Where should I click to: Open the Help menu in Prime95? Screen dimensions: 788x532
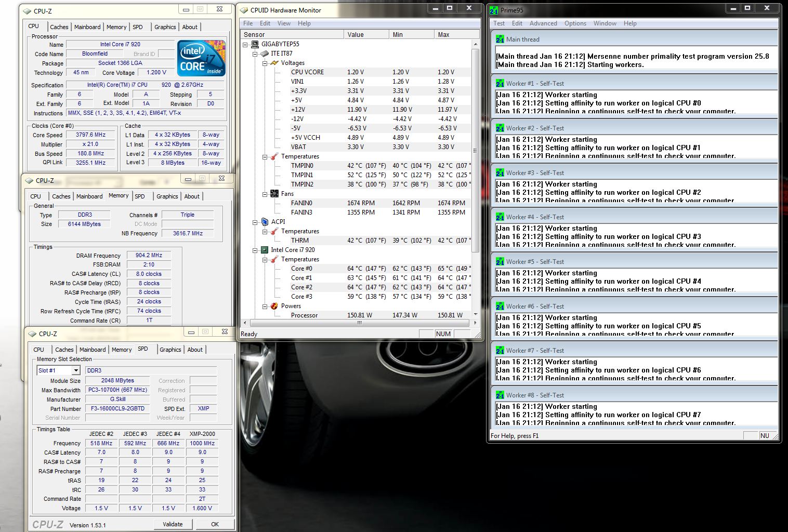(630, 23)
